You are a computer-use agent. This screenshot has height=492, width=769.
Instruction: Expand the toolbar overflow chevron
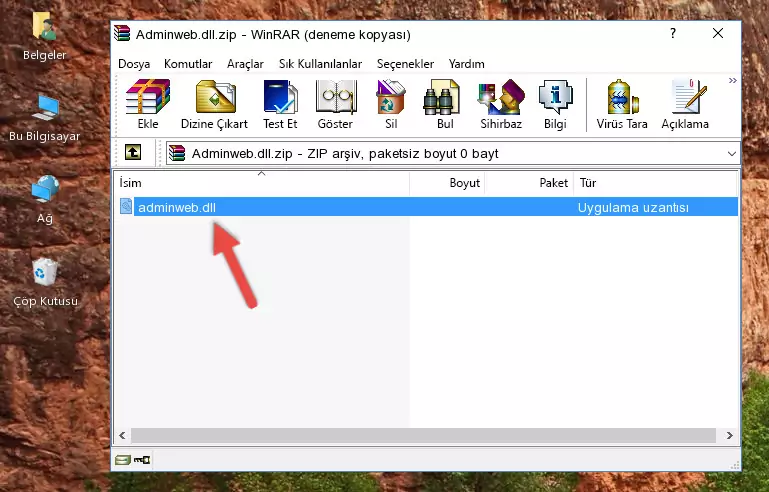click(732, 80)
